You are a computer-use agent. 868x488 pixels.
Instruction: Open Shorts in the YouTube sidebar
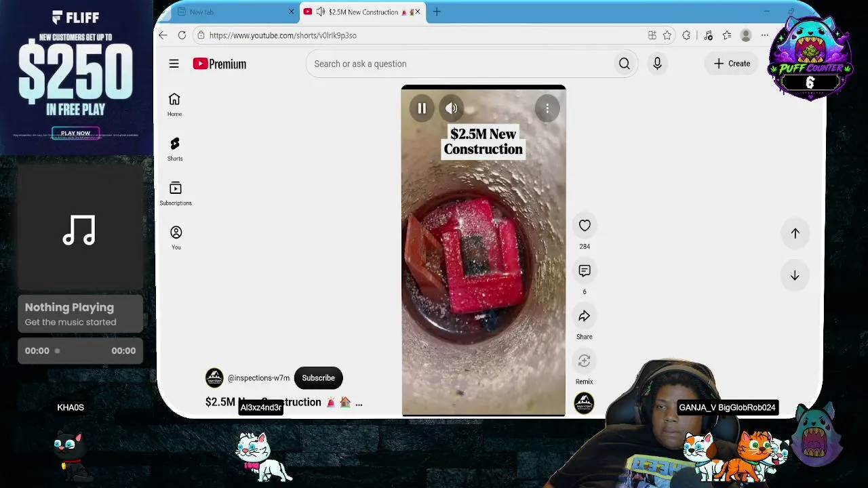click(175, 149)
